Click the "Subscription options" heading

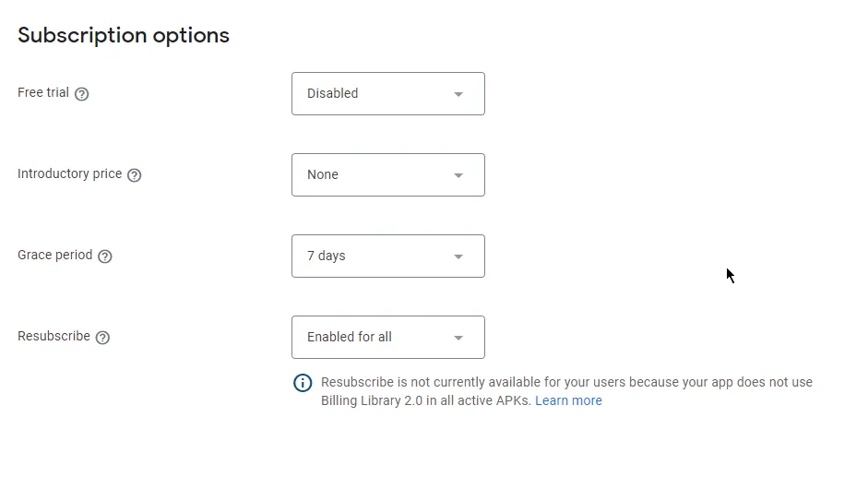point(124,35)
